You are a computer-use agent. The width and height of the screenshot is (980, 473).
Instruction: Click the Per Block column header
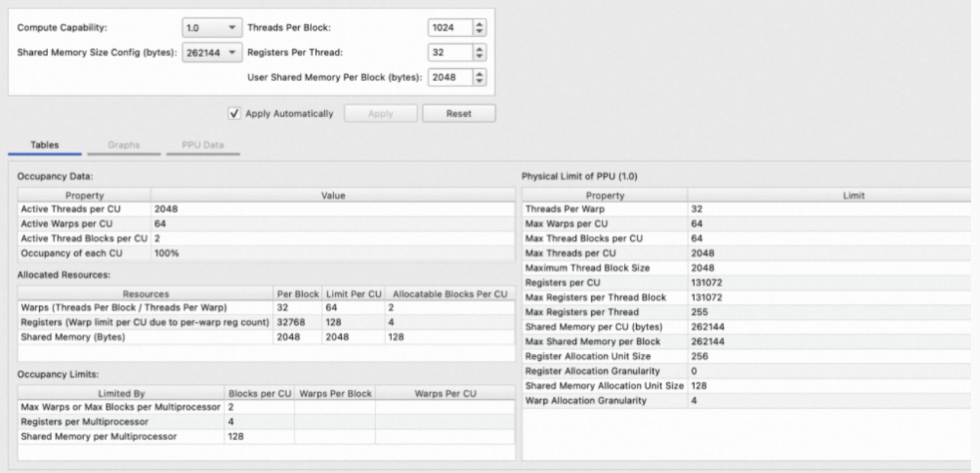point(297,293)
